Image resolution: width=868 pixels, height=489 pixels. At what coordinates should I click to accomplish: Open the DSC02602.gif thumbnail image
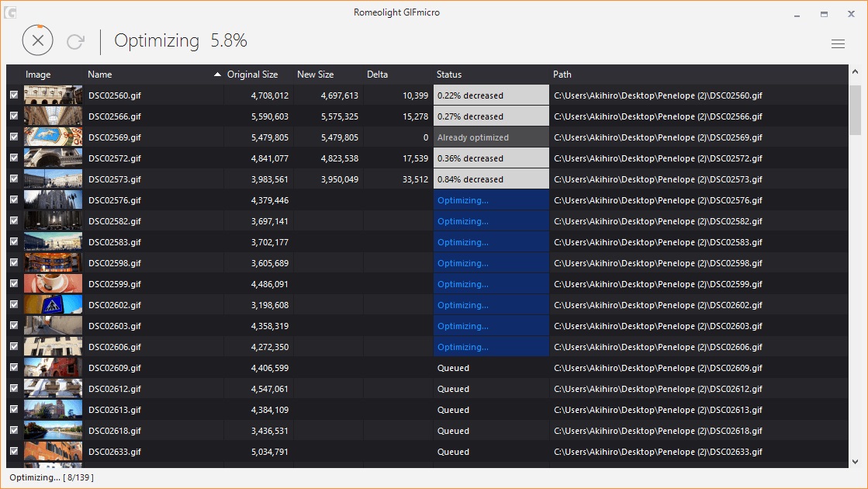point(53,305)
